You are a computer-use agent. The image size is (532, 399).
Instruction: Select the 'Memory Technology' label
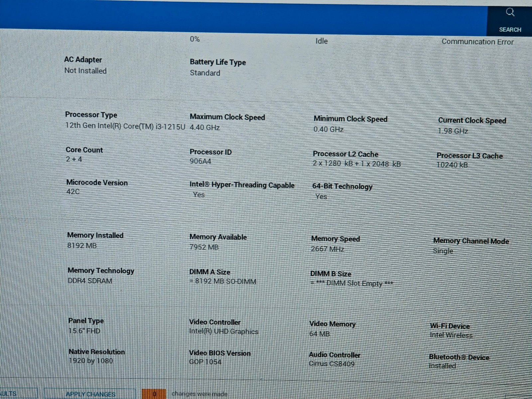[x=101, y=271]
